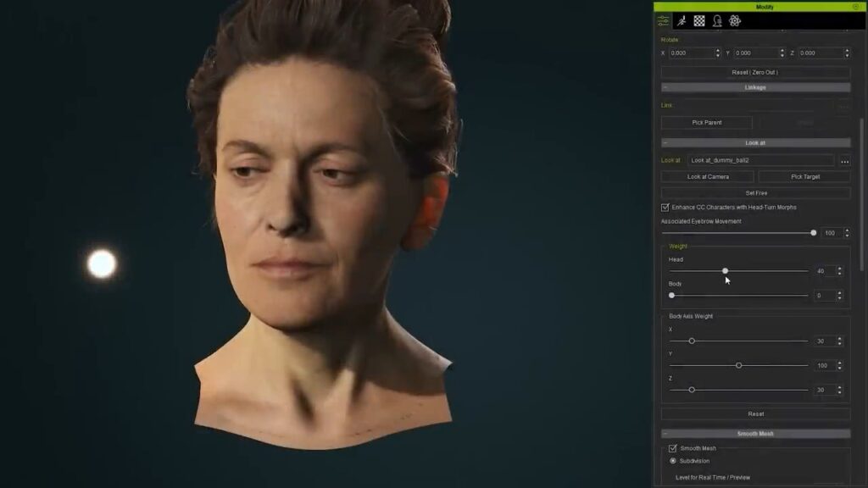Select the head profile tab icon
The image size is (868, 488).
(x=717, y=20)
